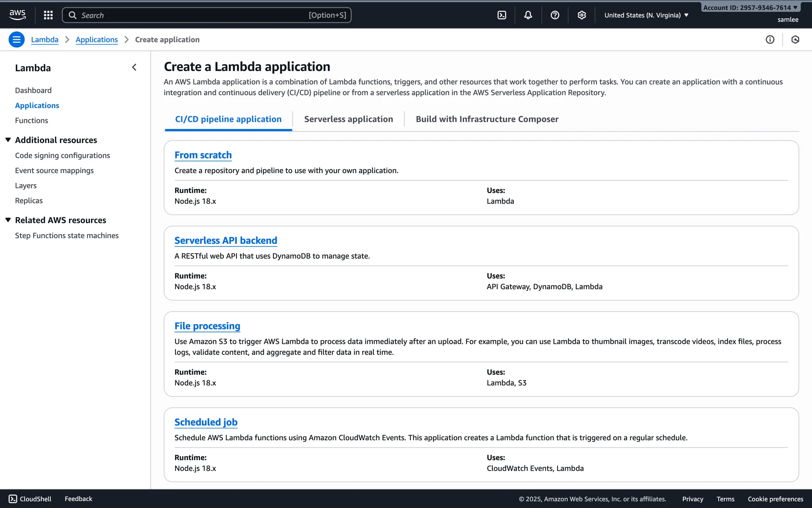Click the AWS logo home icon

(17, 15)
